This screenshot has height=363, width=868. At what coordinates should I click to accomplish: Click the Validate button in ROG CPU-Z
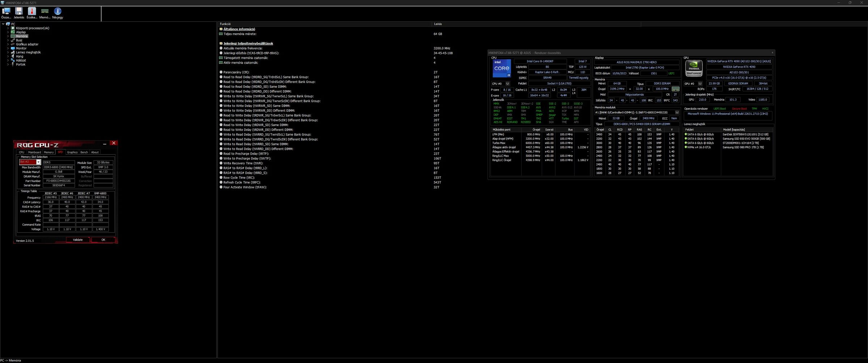pos(78,240)
